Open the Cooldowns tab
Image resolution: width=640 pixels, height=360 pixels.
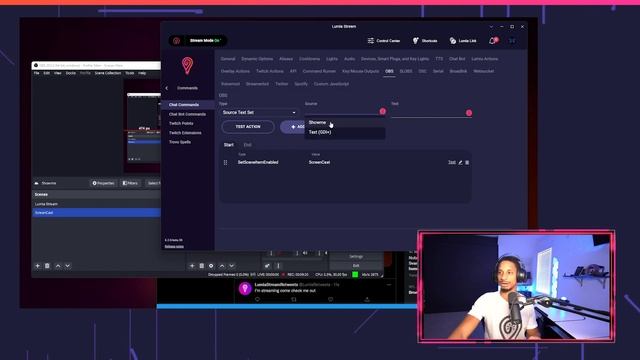(x=309, y=59)
